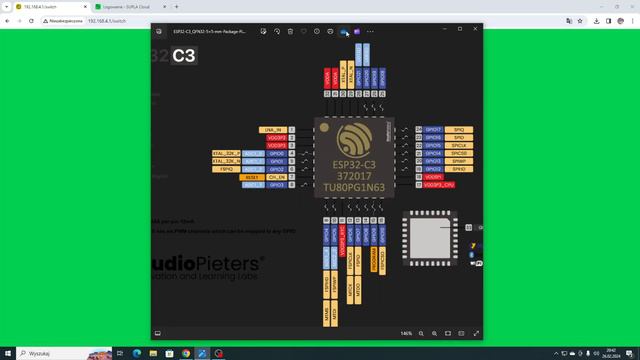
Task: Launch Microsoft Edge from the taskbar
Action: (137, 353)
